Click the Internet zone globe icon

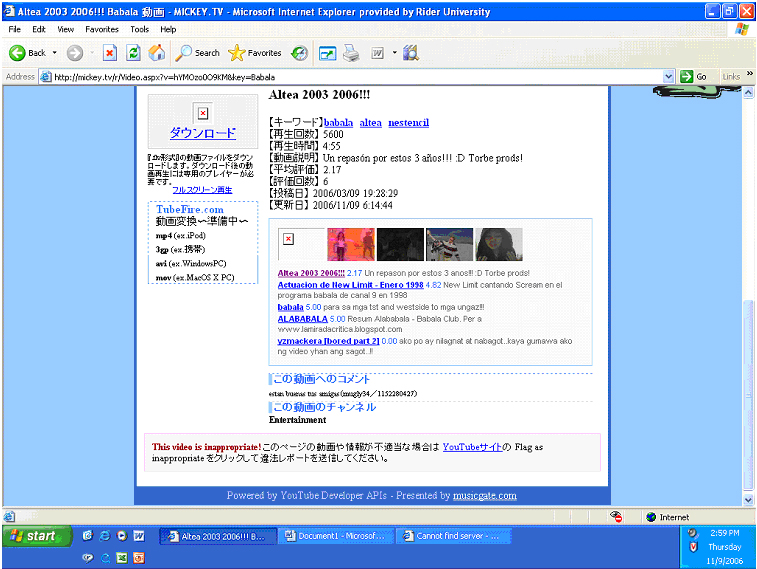(651, 517)
